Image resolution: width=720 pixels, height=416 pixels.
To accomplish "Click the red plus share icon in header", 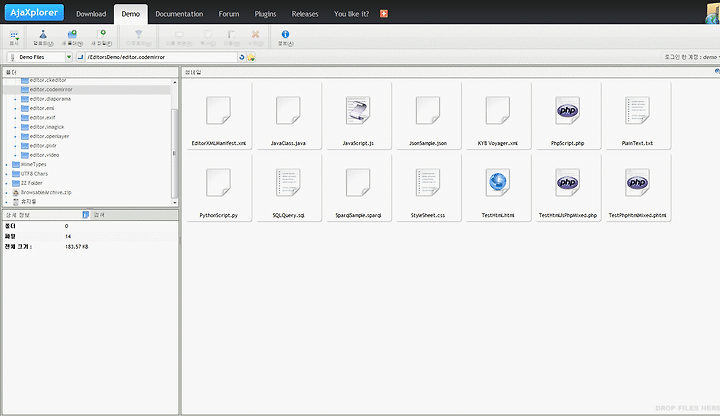I will click(x=384, y=14).
